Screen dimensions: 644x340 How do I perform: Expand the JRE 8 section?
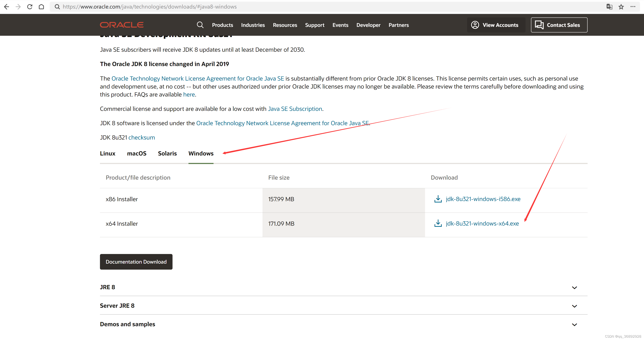pyautogui.click(x=574, y=288)
